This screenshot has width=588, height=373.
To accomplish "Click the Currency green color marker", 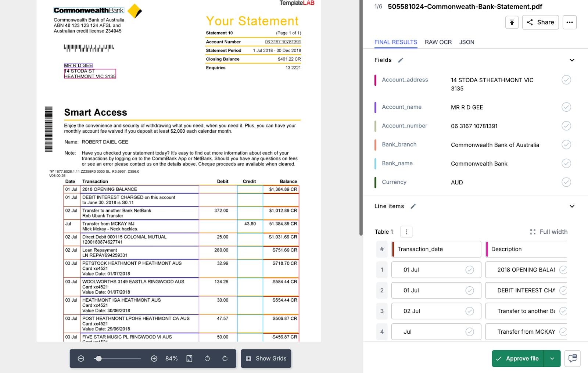I will pos(375,182).
